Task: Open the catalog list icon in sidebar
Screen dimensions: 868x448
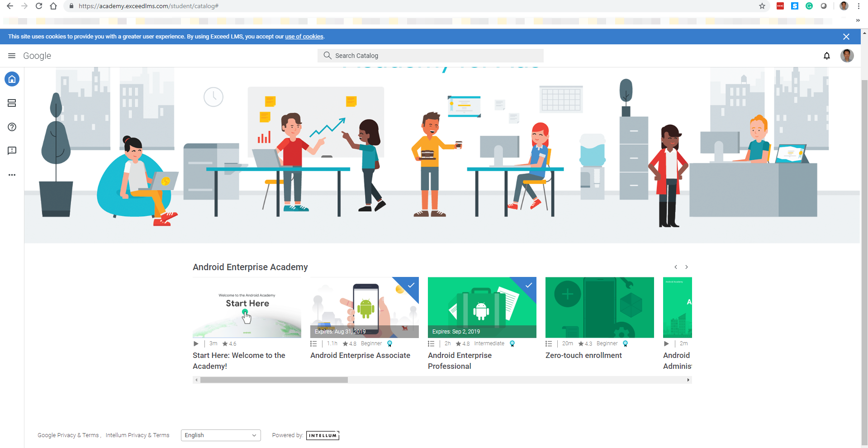Action: point(12,103)
